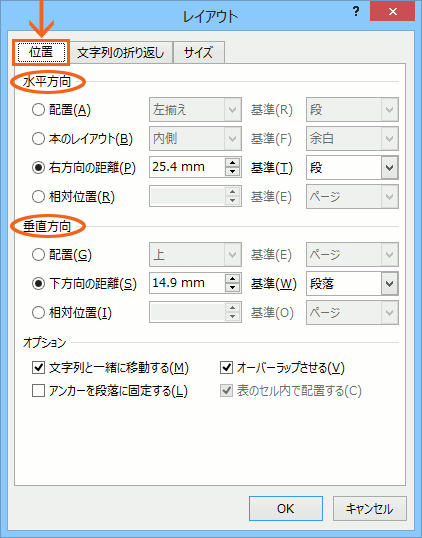
Task: Open the 文字列の折り返し tab
Action: click(x=120, y=52)
